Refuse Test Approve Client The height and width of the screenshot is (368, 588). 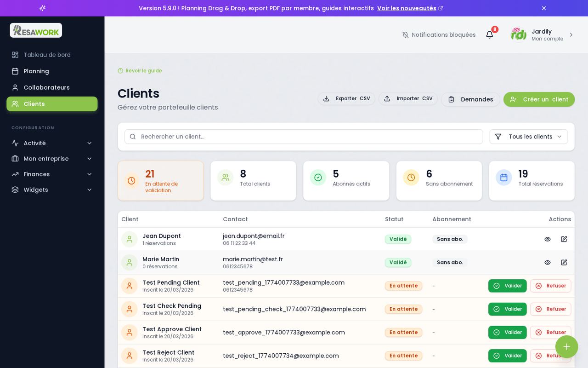(x=550, y=333)
